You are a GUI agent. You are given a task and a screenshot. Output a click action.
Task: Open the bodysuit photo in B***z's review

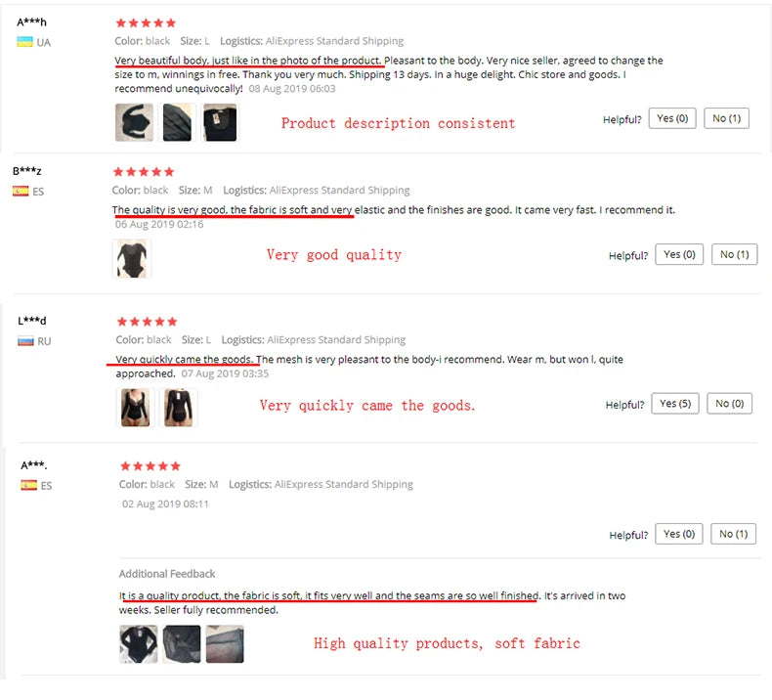[132, 259]
